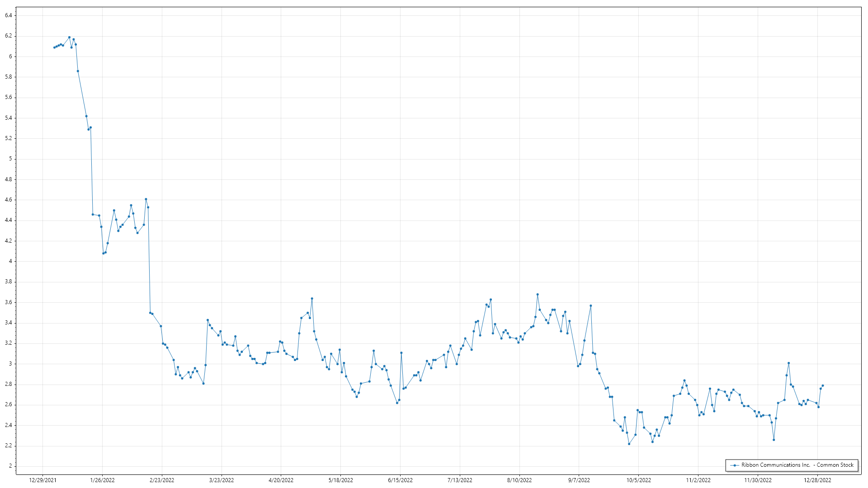The image size is (868, 488).
Task: Select the 3/23/2022 date tick label
Action: [x=222, y=480]
